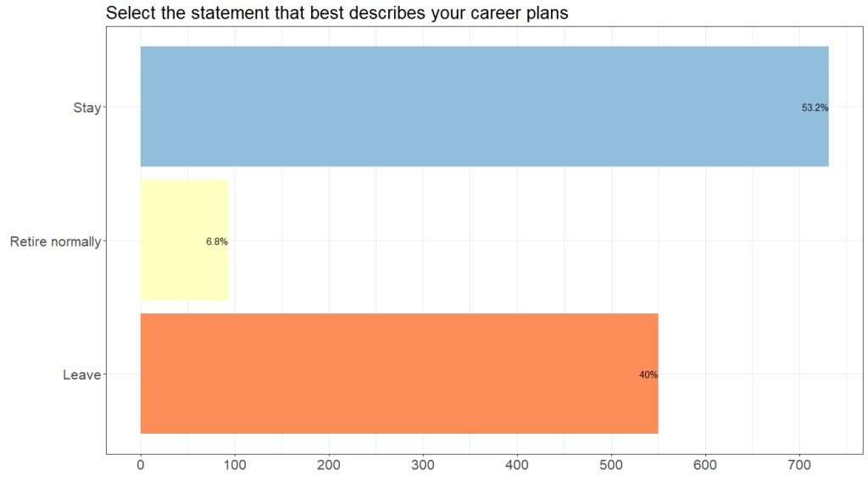Image resolution: width=868 pixels, height=482 pixels.
Task: Select the 500 x-axis tick label
Action: tap(611, 464)
